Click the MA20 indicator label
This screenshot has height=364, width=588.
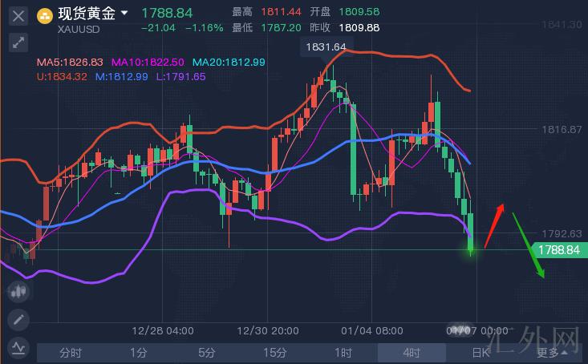coord(229,62)
